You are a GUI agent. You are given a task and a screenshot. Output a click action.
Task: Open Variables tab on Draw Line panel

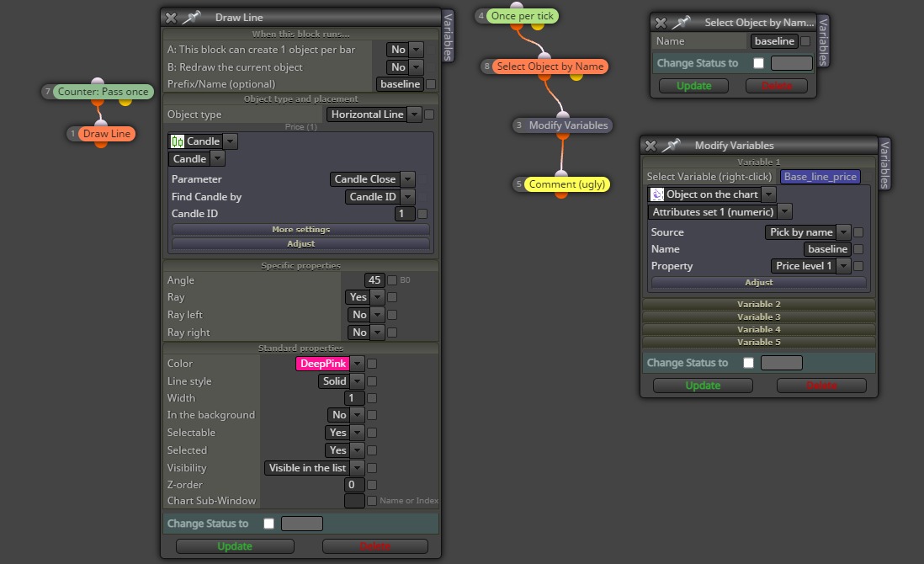[448, 36]
